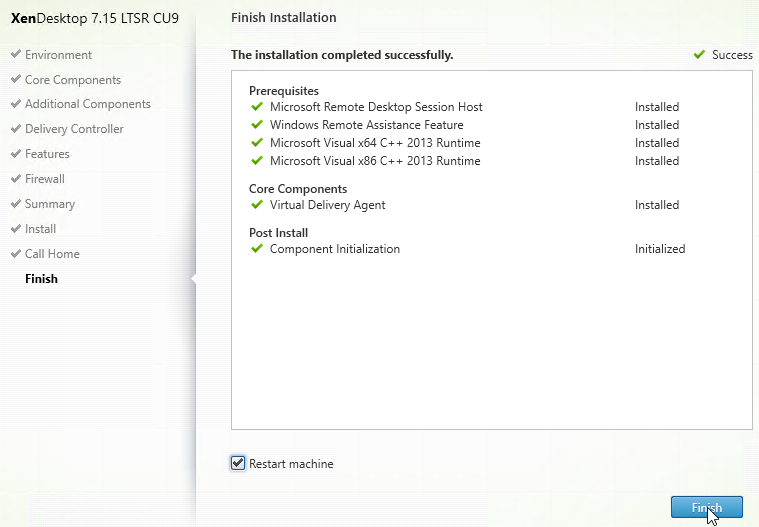Select the Finish step in sidebar
Viewport: 759px width, 527px height.
click(41, 279)
